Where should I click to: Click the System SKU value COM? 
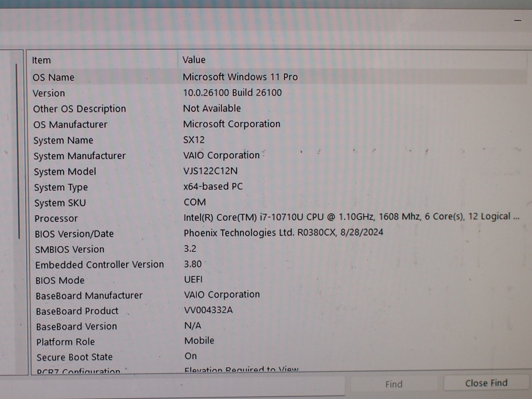(195, 202)
